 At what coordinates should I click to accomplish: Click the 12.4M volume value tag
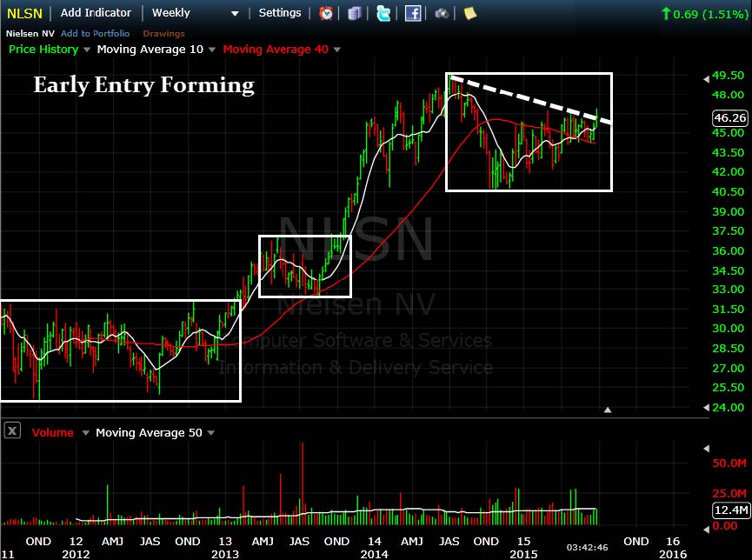731,510
